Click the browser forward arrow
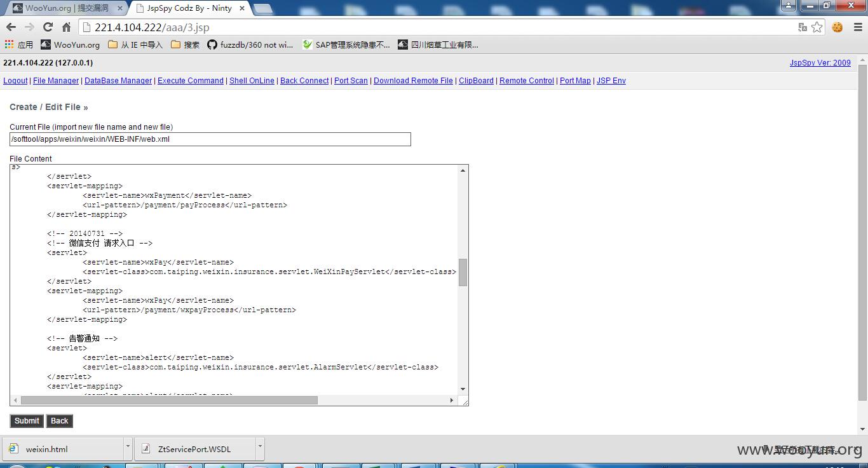868x468 pixels. tap(29, 27)
